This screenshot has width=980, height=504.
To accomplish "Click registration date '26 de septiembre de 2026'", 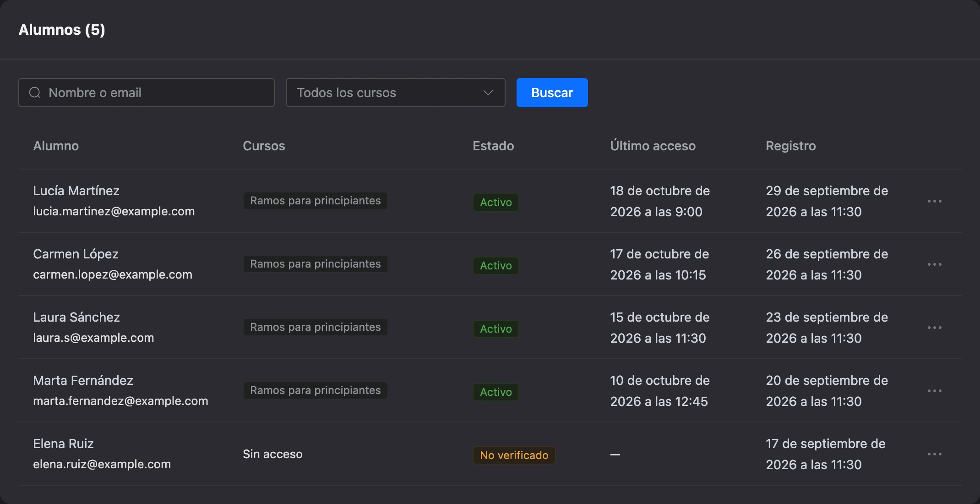I will tap(827, 264).
